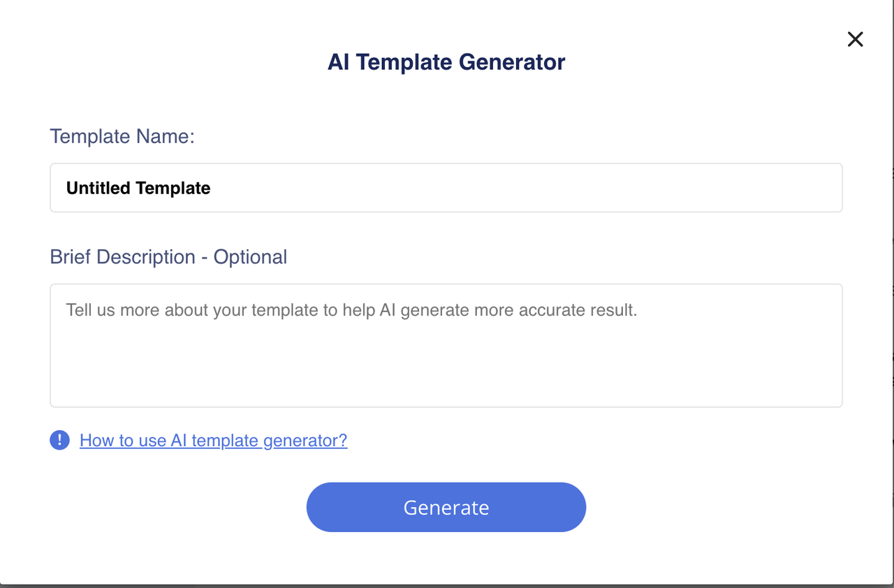
Task: Click the placeholder text about accurate results
Action: (x=351, y=310)
